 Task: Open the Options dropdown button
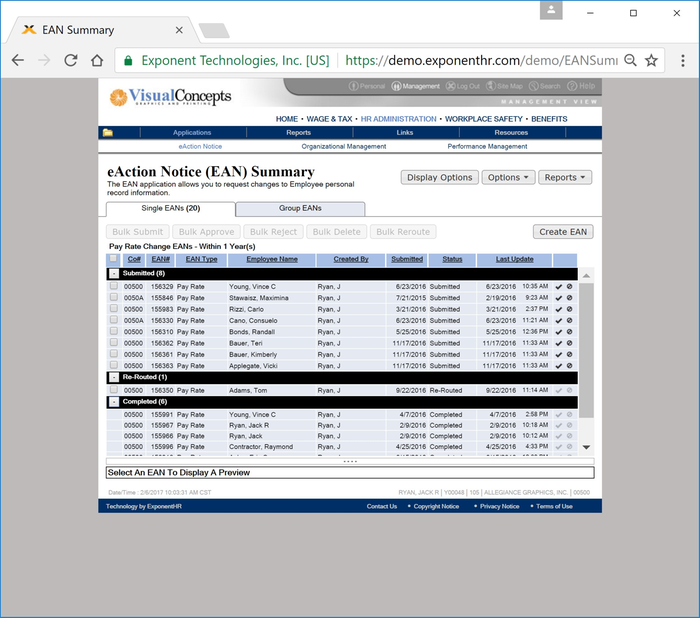[508, 177]
